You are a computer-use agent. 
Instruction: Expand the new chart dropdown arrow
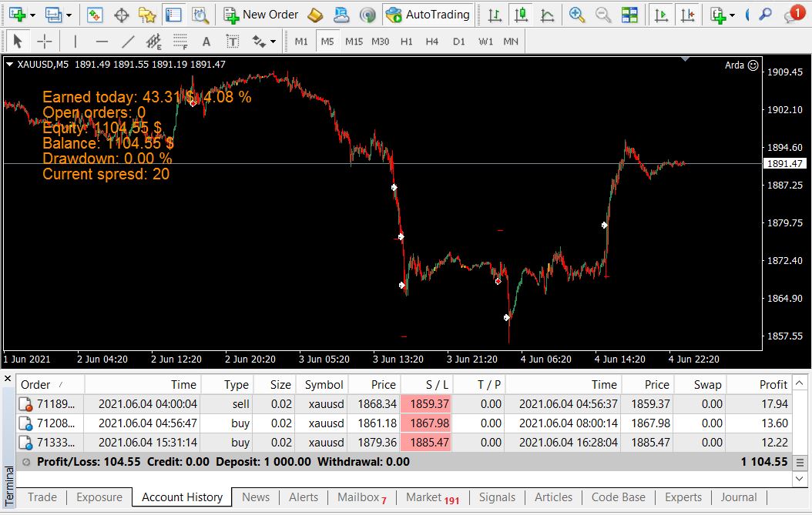pyautogui.click(x=32, y=15)
